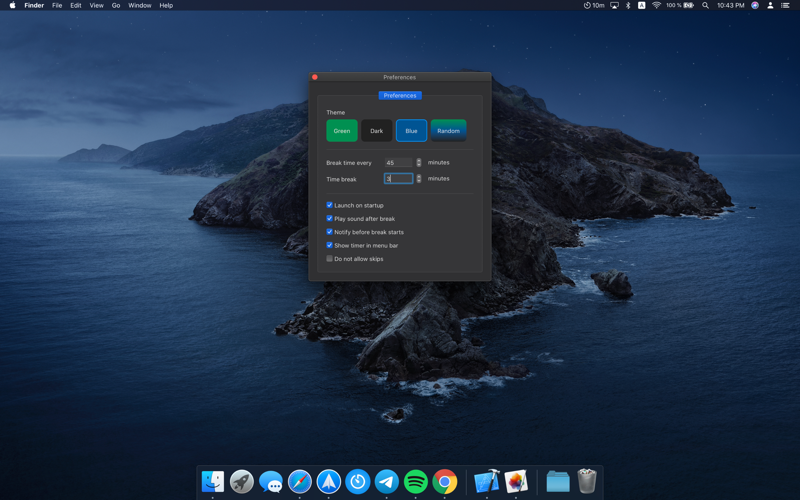Launch Spotify from the dock
The width and height of the screenshot is (800, 500).
pyautogui.click(x=416, y=481)
